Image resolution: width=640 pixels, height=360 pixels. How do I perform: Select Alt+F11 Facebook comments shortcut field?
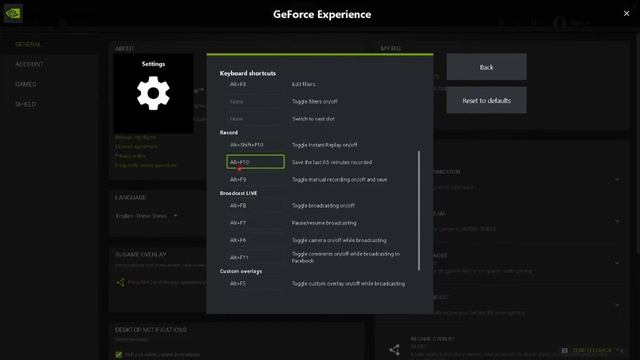(x=255, y=258)
